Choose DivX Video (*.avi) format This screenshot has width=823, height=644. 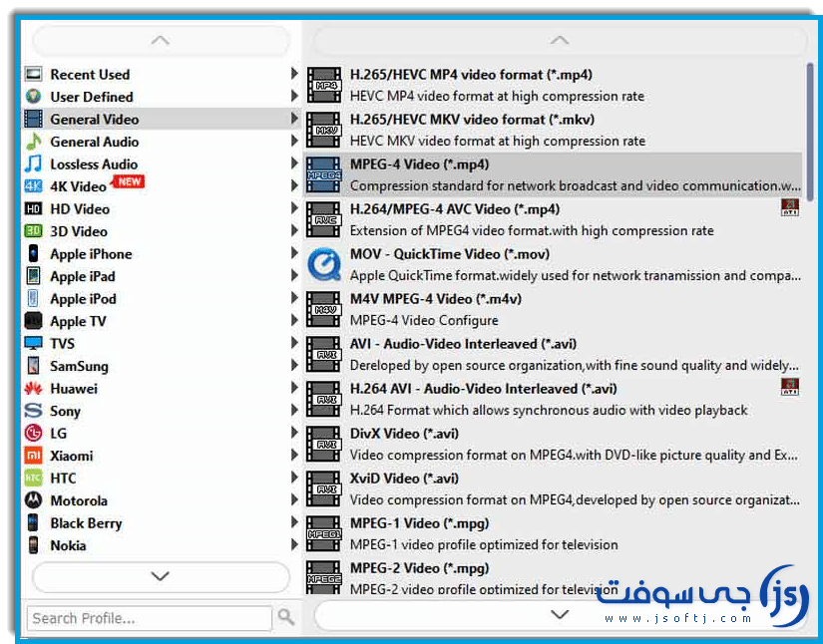click(x=554, y=445)
